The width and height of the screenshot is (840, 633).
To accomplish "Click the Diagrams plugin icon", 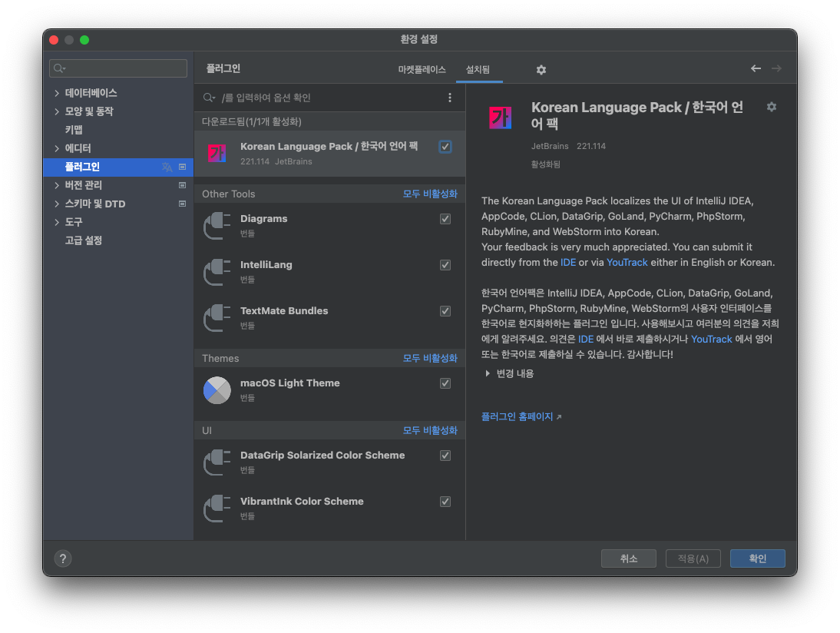I will click(217, 226).
